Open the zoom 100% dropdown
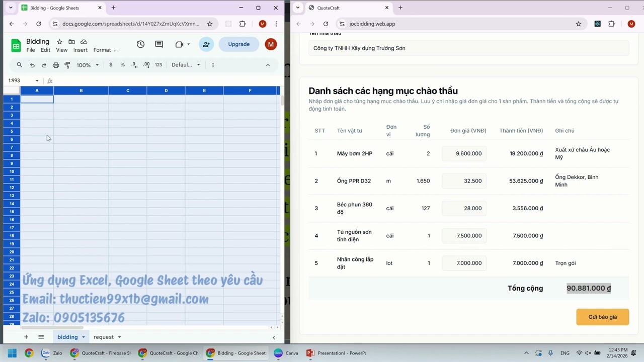Image resolution: width=644 pixels, height=362 pixels. (88, 65)
